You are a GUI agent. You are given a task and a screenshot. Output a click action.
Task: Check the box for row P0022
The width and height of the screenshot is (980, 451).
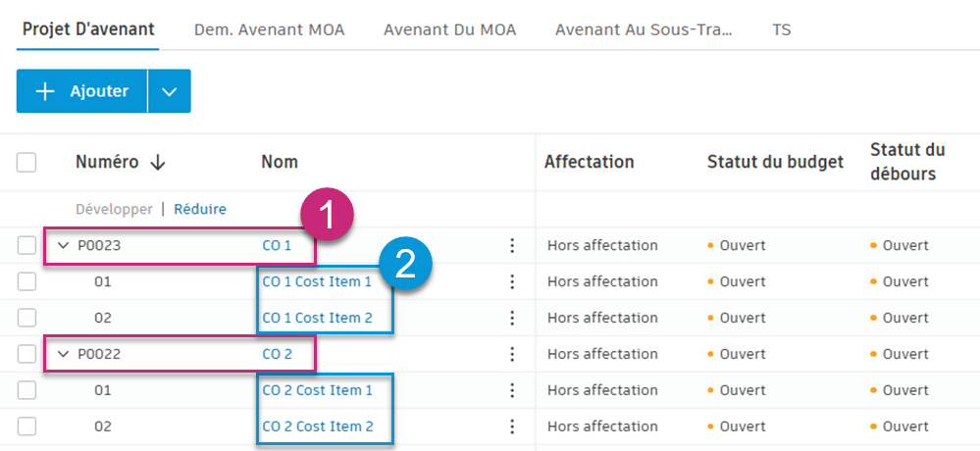(x=26, y=355)
